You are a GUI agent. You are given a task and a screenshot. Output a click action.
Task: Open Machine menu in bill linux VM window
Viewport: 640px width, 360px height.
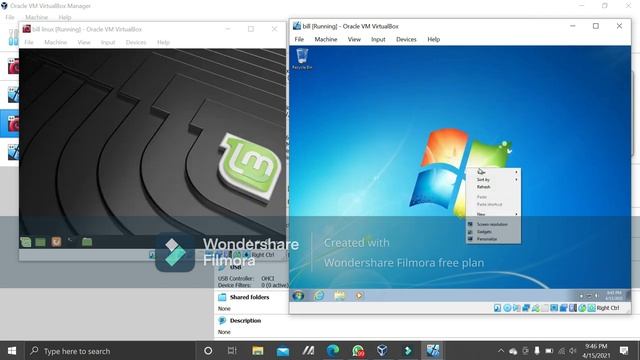tap(56, 42)
